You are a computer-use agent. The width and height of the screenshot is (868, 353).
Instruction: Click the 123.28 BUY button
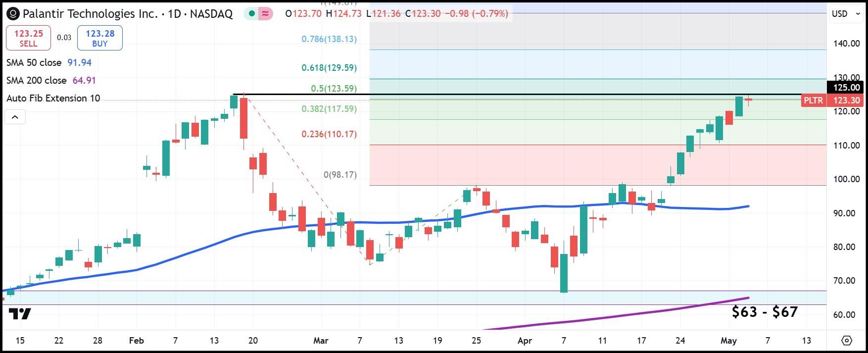[x=100, y=38]
